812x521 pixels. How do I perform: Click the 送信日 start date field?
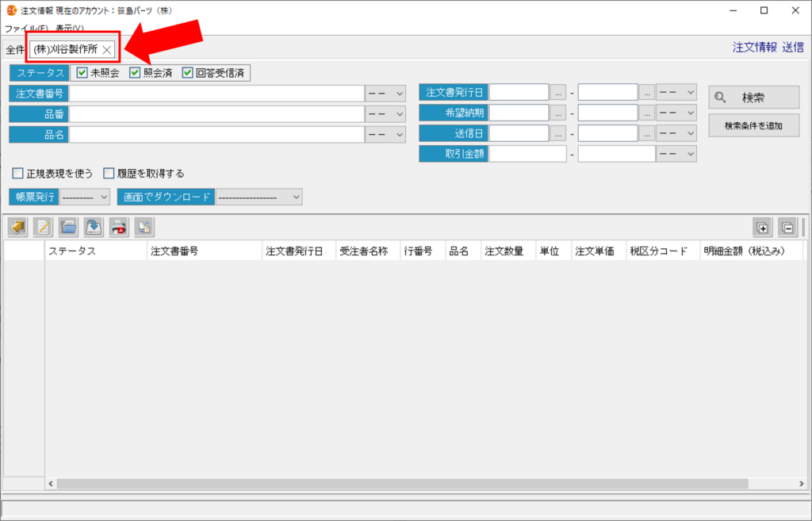519,133
